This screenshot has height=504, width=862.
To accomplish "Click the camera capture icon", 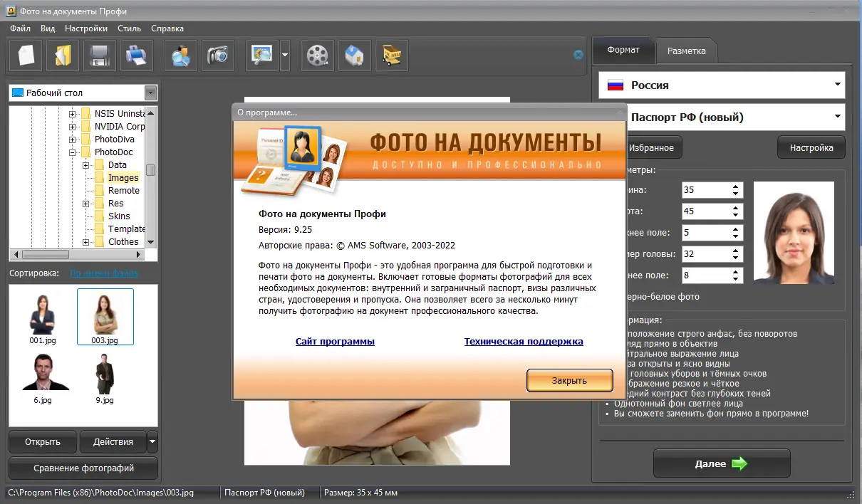I will click(x=217, y=55).
